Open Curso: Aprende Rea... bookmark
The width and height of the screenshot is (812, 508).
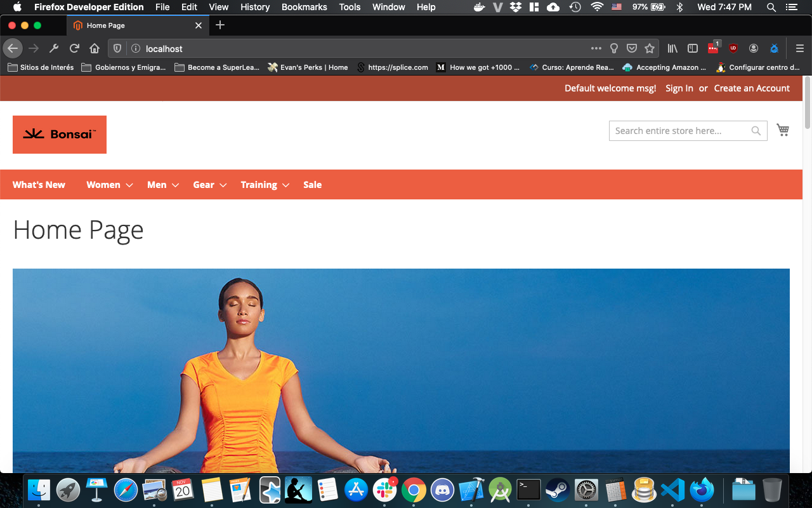[572, 67]
